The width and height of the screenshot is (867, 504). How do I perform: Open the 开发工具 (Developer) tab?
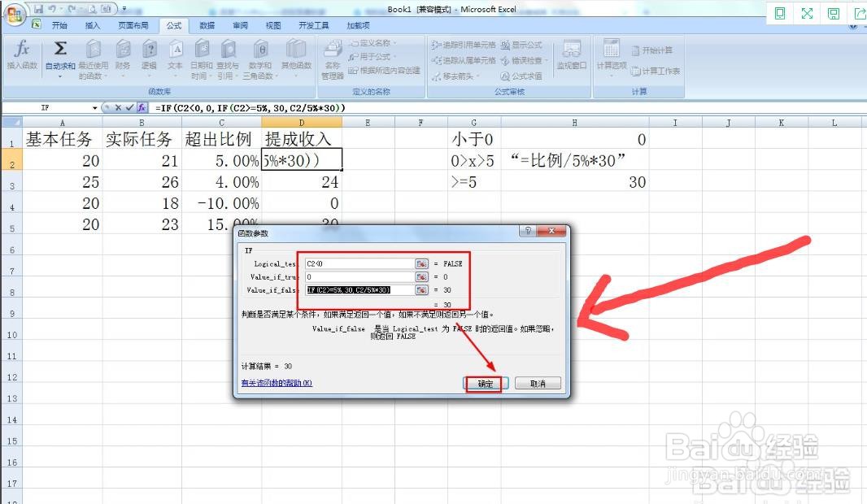tap(313, 25)
